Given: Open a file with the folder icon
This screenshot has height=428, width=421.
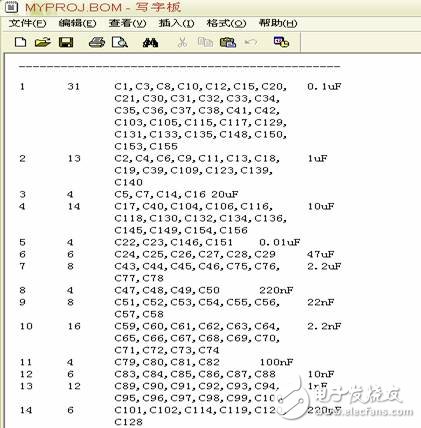Looking at the screenshot, I should pos(43,42).
